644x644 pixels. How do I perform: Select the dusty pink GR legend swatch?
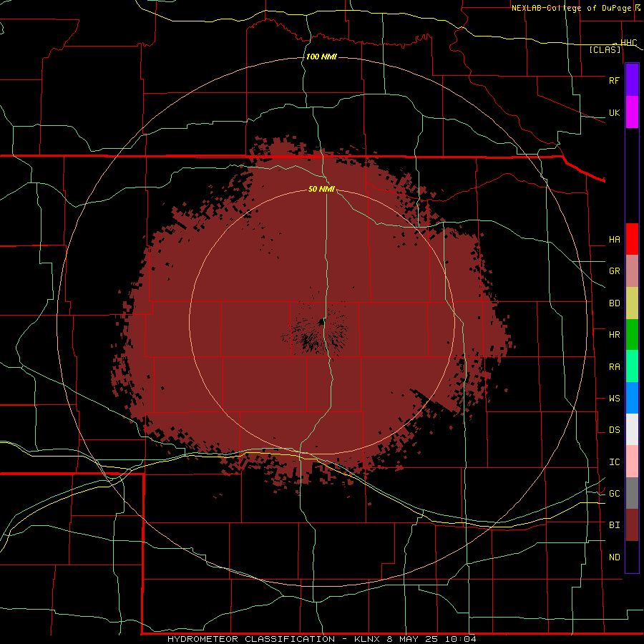[x=632, y=271]
